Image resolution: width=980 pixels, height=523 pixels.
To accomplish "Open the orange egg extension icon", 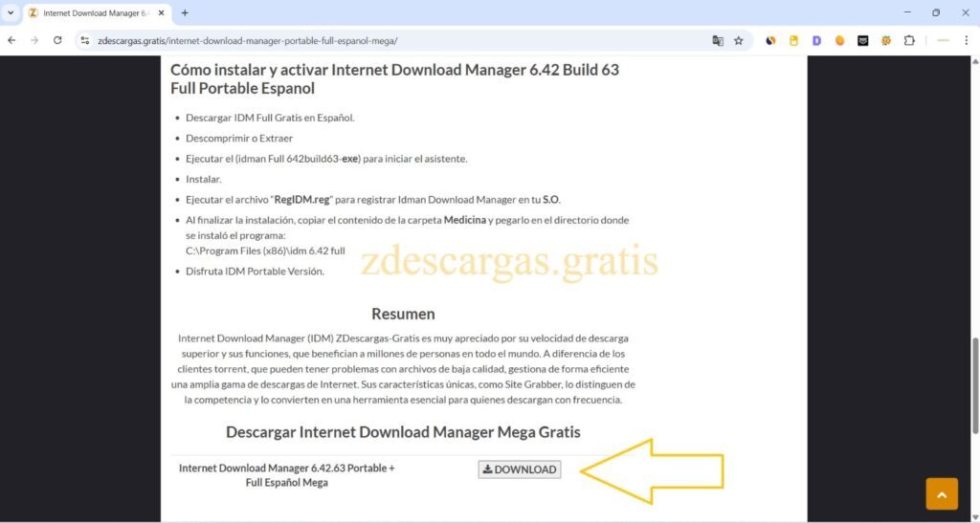I will [839, 40].
